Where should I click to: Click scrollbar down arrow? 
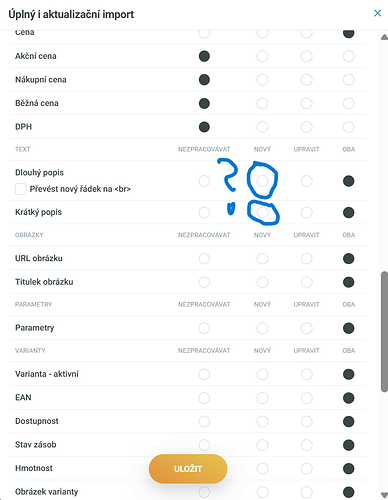point(384,495)
